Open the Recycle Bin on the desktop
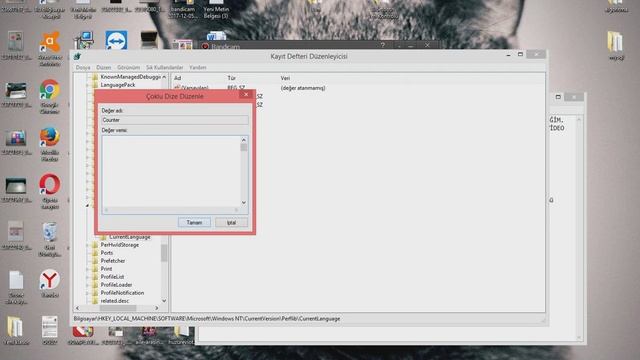This screenshot has height=360, width=640. [x=50, y=233]
